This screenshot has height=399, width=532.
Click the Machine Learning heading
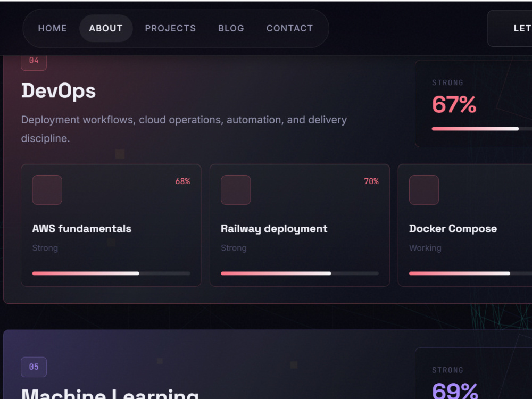click(x=110, y=394)
